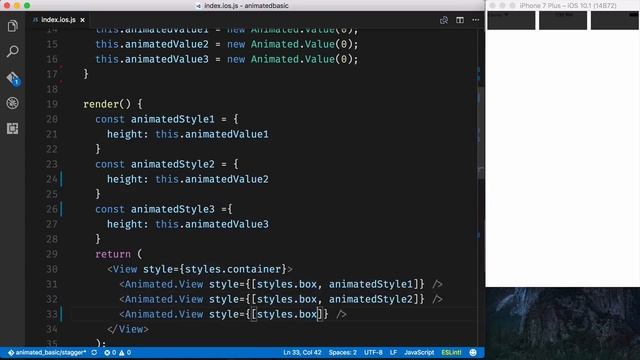This screenshot has width=640, height=360.
Task: Click animatedStyle1 in the const declaration
Action: tap(173, 119)
